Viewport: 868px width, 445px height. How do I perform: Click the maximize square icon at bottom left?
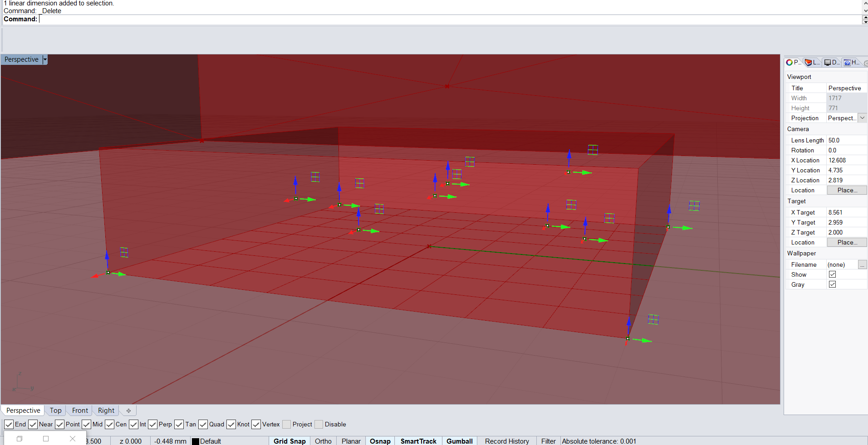coord(46,439)
